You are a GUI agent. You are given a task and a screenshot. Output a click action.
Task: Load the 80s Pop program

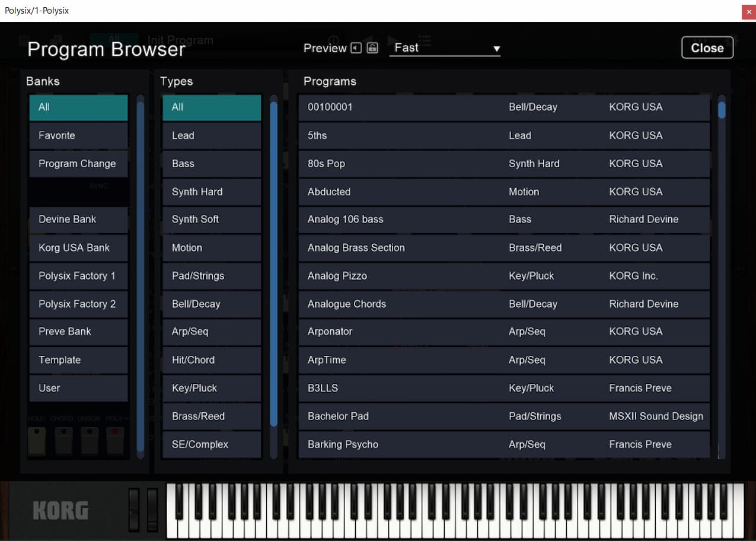[x=505, y=164]
